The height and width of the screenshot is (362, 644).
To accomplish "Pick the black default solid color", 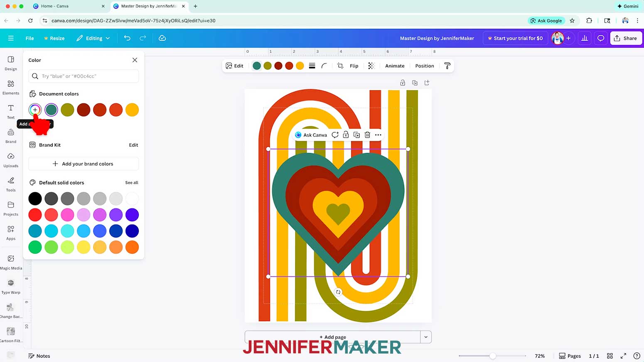I will tap(35, 198).
